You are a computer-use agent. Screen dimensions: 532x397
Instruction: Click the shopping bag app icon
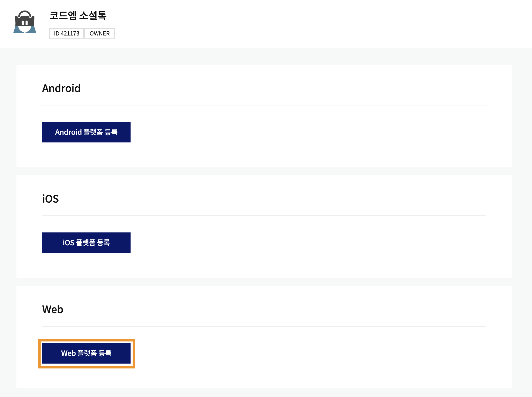(x=25, y=22)
